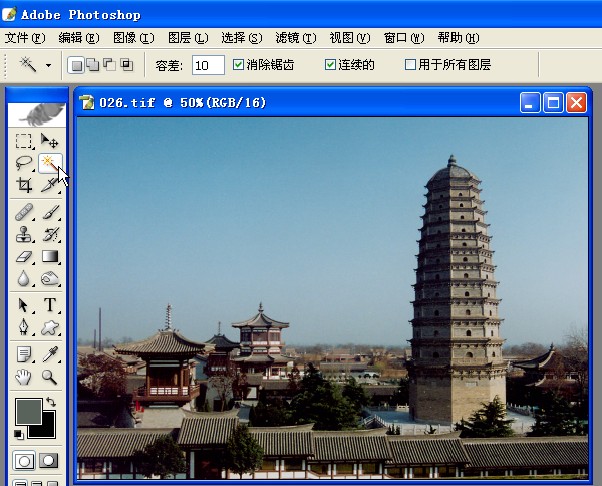The height and width of the screenshot is (486, 602).
Task: Choose Subtract from Selection mode
Action: pyautogui.click(x=109, y=64)
